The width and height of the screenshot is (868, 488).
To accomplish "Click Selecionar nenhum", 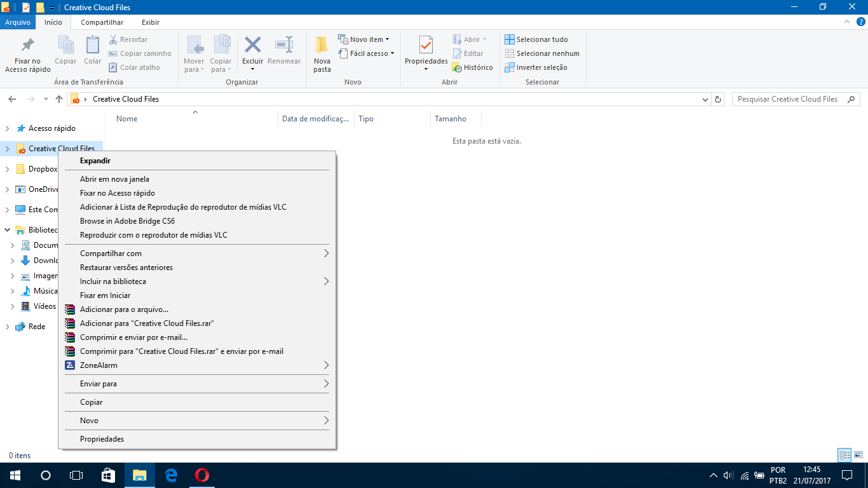I will (542, 53).
